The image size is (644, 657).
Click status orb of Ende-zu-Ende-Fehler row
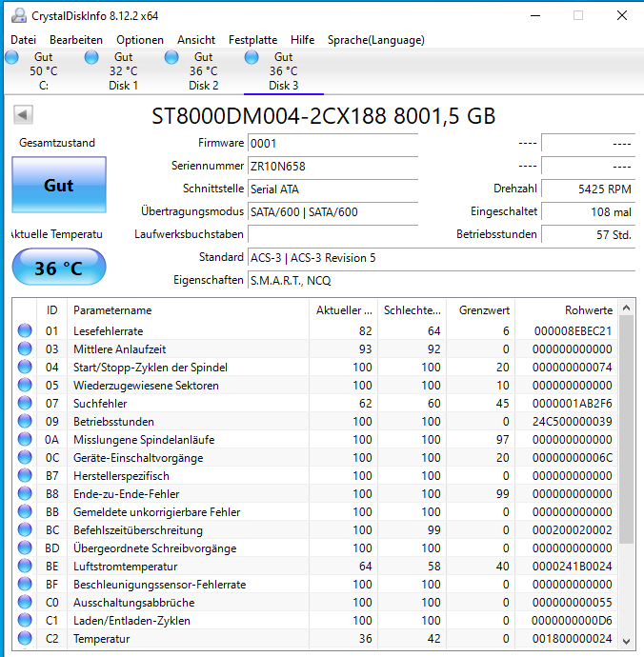25,493
